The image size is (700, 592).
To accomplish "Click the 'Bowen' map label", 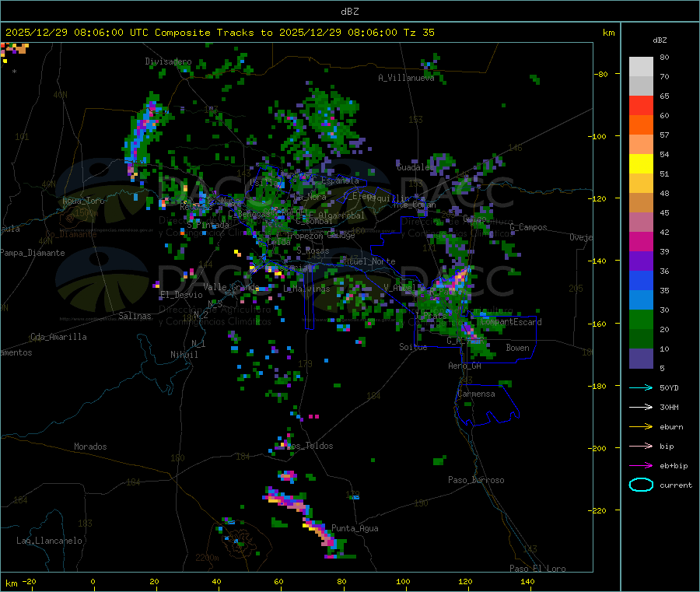I will tap(517, 347).
